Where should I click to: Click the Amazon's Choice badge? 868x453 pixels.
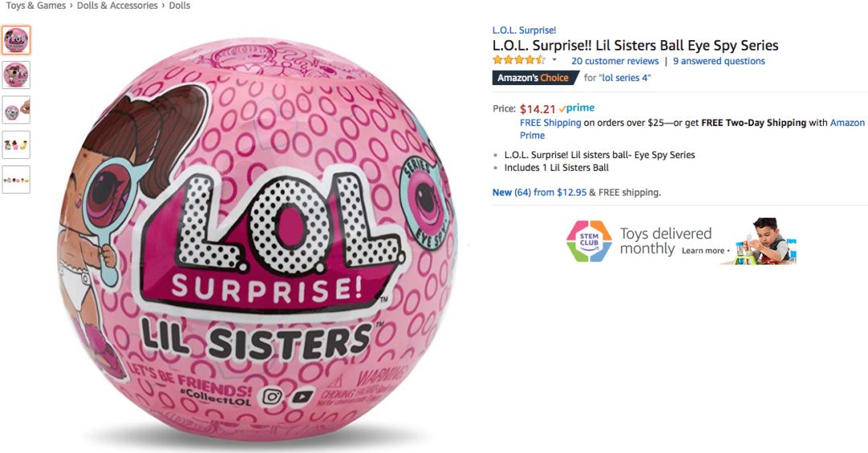pyautogui.click(x=534, y=78)
